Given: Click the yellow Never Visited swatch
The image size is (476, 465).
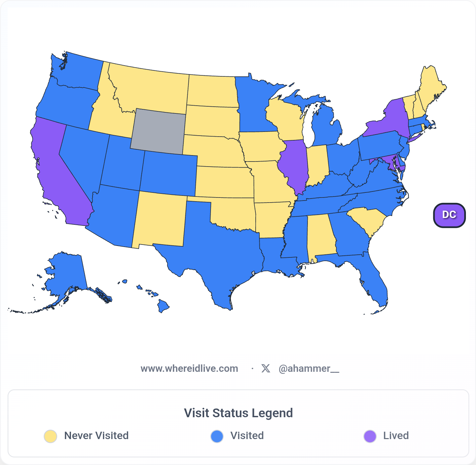Looking at the screenshot, I should click(x=50, y=436).
